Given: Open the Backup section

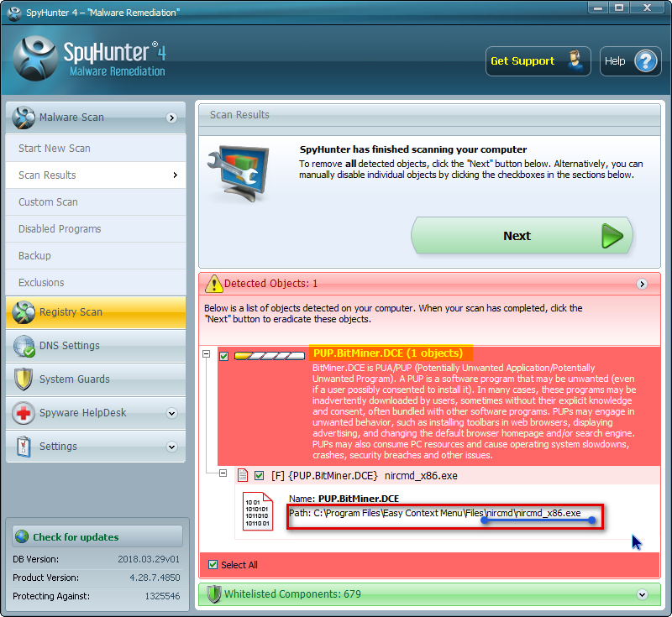Looking at the screenshot, I should [96, 256].
